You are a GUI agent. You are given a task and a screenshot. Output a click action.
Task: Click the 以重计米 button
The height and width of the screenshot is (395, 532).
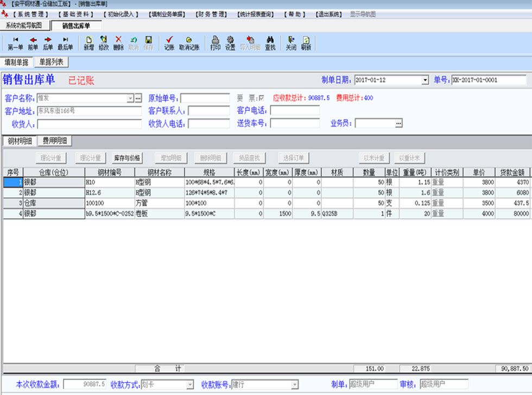(409, 158)
